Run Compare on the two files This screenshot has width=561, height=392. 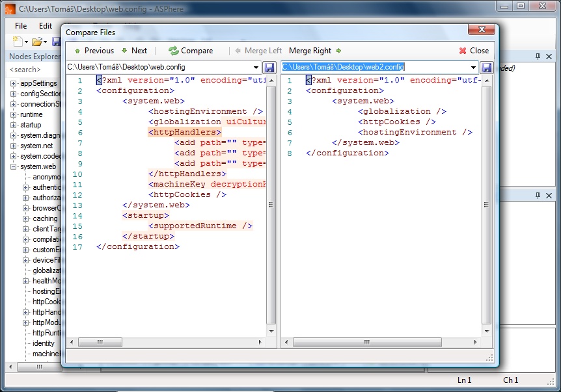pyautogui.click(x=191, y=51)
